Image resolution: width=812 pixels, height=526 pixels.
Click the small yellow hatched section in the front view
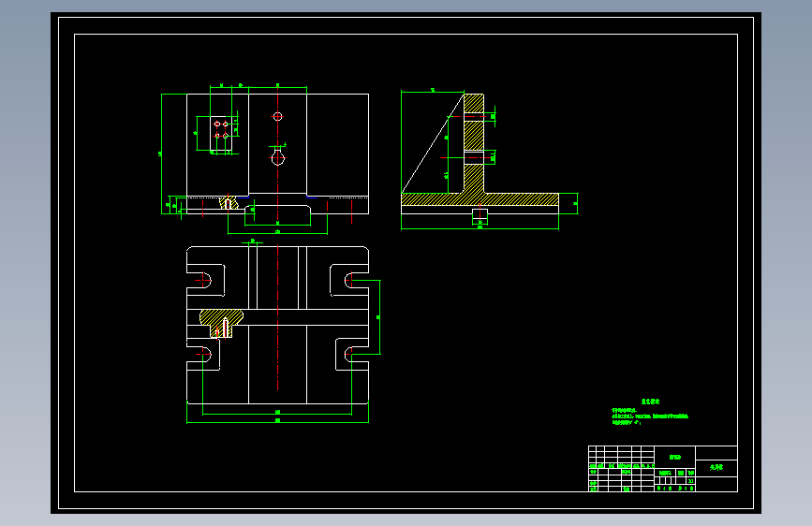[229, 202]
